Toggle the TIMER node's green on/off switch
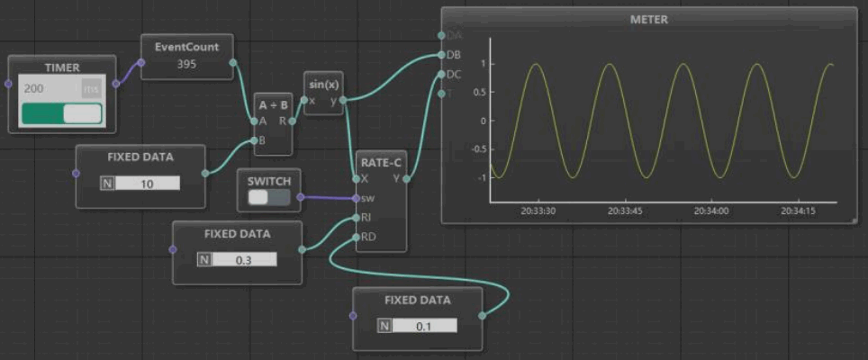This screenshot has width=868, height=360. pyautogui.click(x=61, y=113)
